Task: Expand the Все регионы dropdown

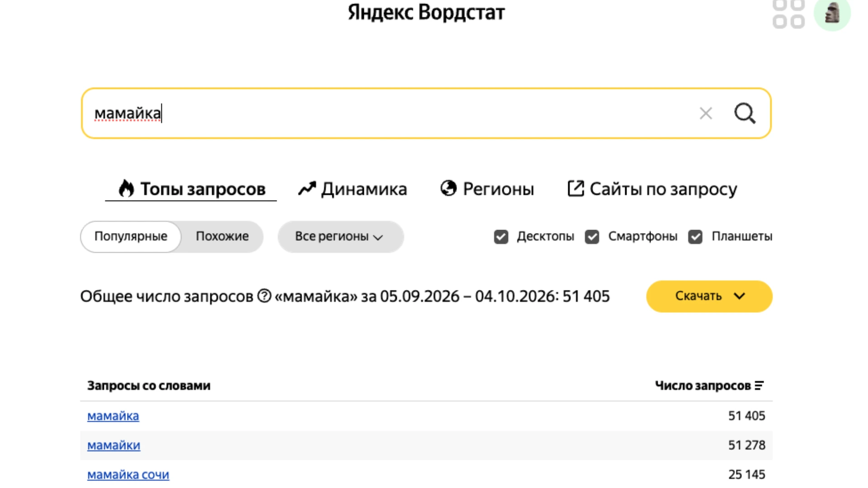Action: point(340,236)
